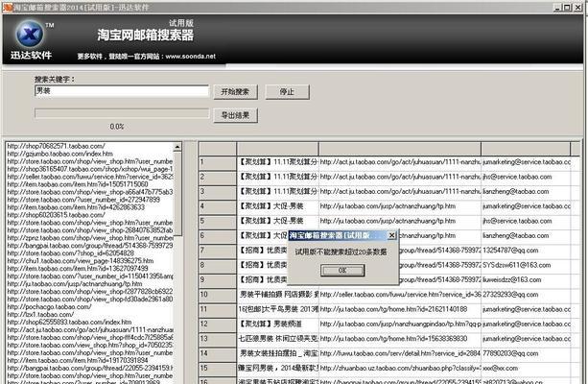Click row 11 URL with id=21621140188
This screenshot has height=384, width=588.
[393, 309]
